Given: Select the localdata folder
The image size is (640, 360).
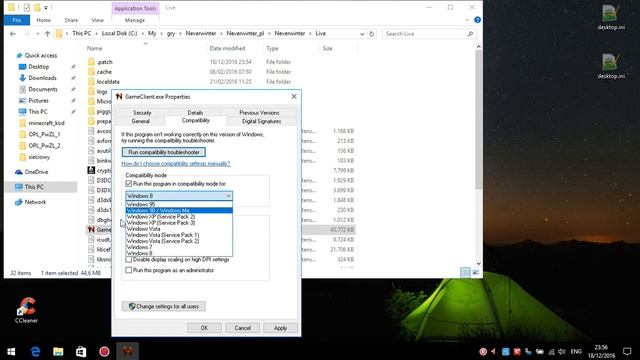Looking at the screenshot, I should 108,82.
